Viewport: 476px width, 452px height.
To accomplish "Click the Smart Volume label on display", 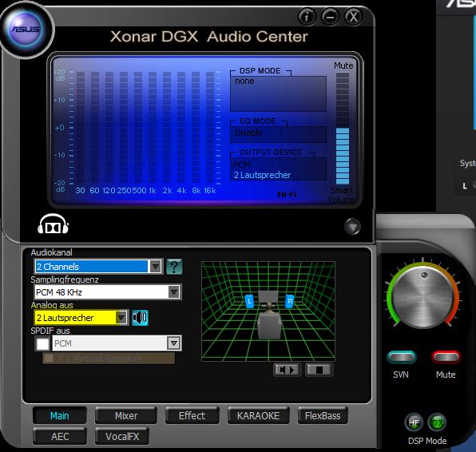I will click(x=341, y=195).
